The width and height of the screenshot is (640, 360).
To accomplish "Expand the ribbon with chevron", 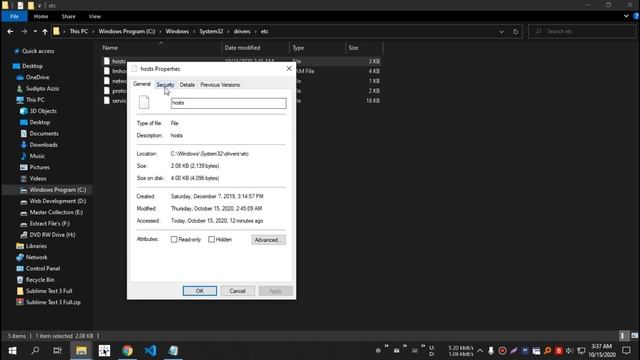I will click(x=626, y=16).
